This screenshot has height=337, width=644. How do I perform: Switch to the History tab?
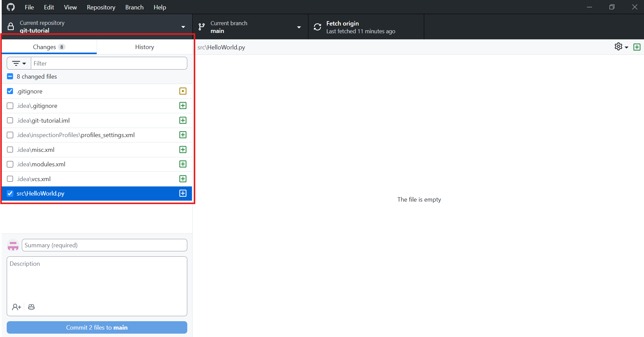pos(144,47)
